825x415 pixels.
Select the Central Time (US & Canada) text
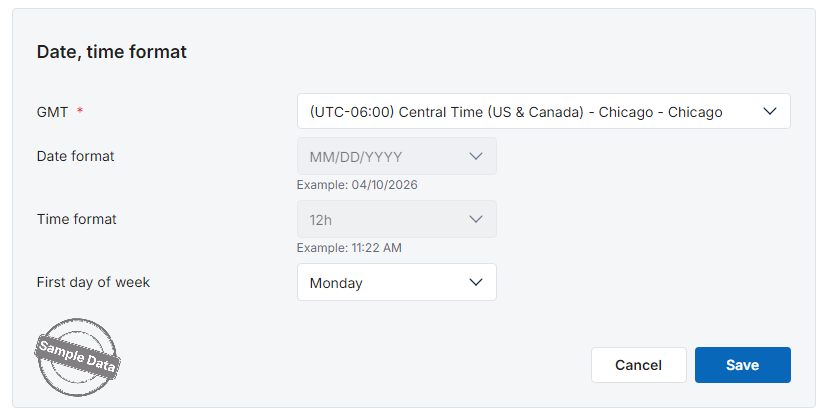[x=490, y=112]
